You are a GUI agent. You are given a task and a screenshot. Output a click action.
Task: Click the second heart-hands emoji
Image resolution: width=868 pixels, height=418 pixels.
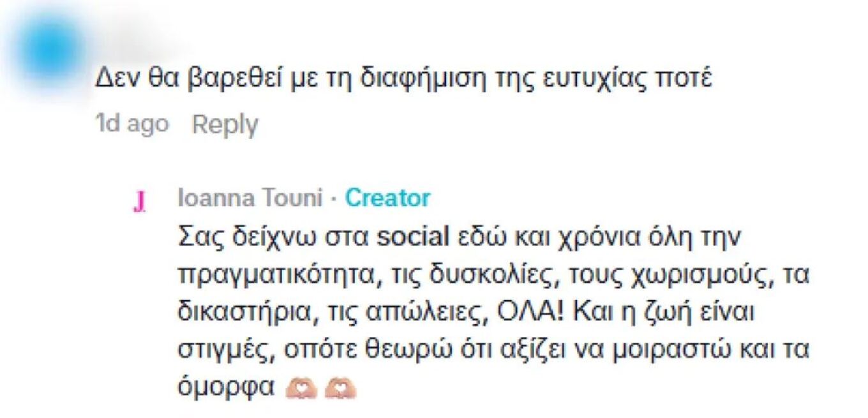[340, 388]
